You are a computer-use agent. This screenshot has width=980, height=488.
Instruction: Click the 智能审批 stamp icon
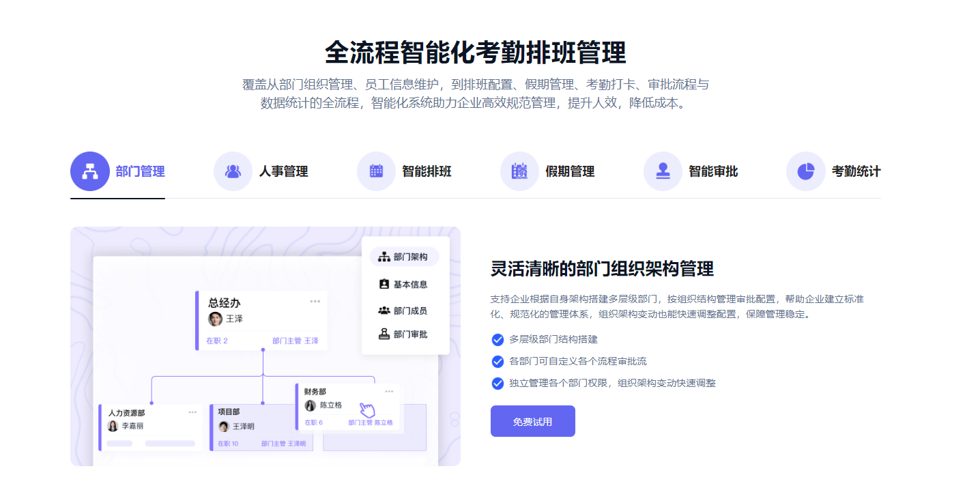(x=663, y=171)
